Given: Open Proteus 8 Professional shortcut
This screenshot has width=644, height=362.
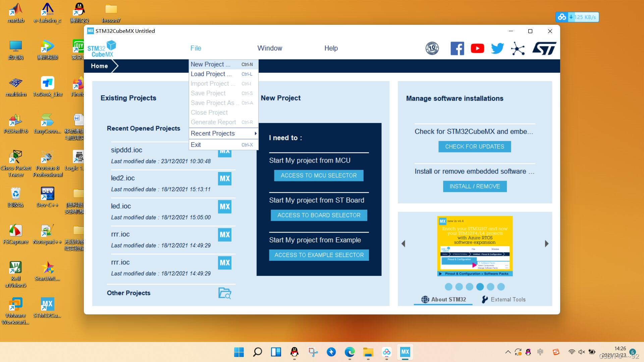Looking at the screenshot, I should tap(48, 164).
